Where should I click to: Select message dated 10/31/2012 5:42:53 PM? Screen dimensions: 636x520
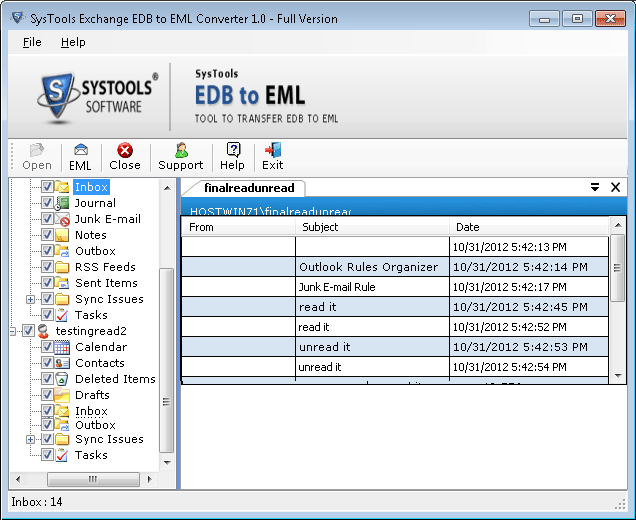(x=395, y=347)
